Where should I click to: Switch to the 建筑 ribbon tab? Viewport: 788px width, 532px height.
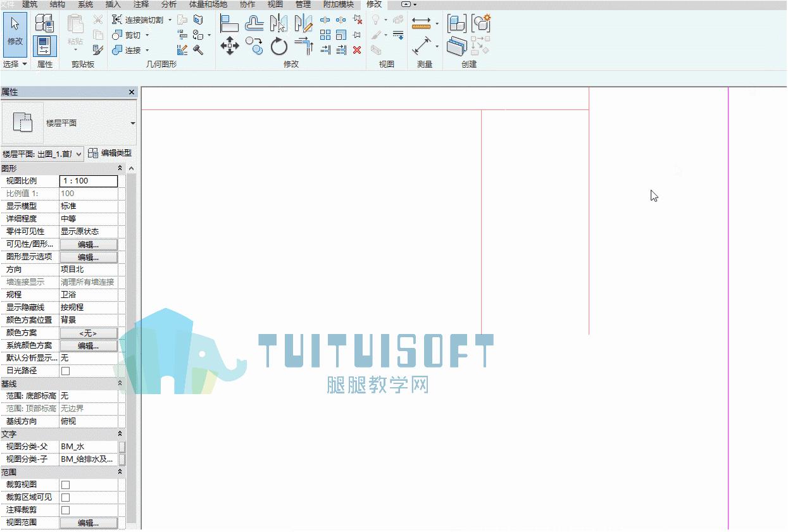click(x=30, y=4)
